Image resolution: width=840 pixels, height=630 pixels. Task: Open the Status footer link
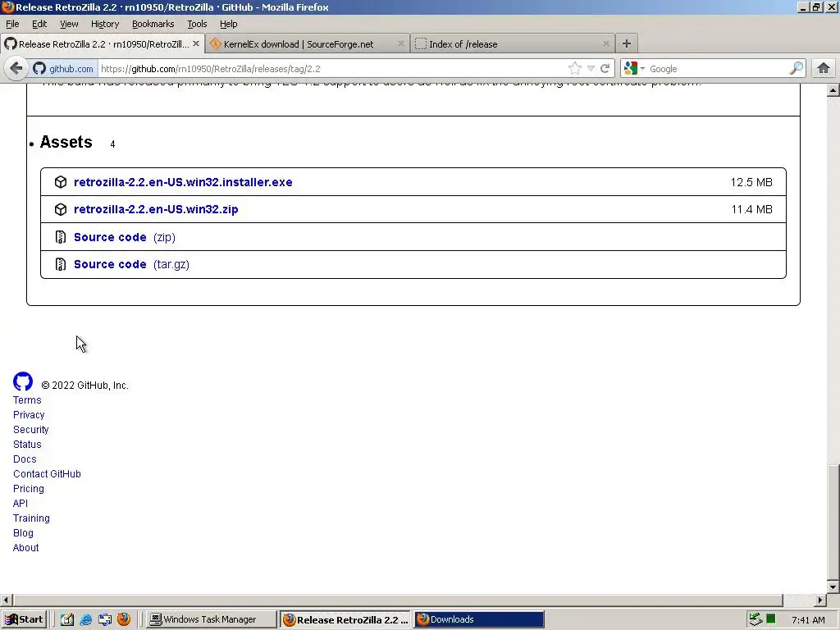[x=27, y=445]
